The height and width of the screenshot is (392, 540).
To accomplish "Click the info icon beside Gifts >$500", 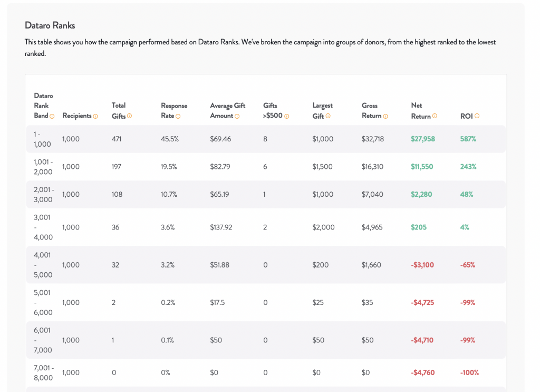I will [286, 117].
